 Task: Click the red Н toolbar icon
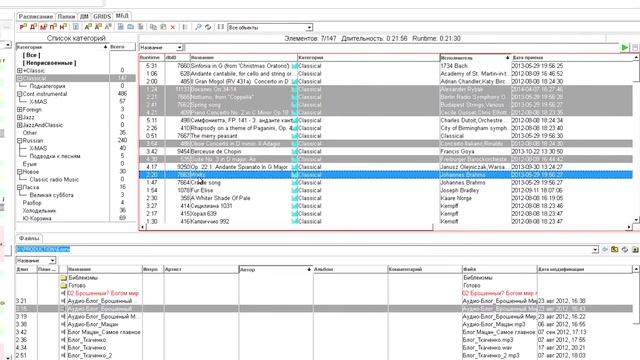point(63,27)
